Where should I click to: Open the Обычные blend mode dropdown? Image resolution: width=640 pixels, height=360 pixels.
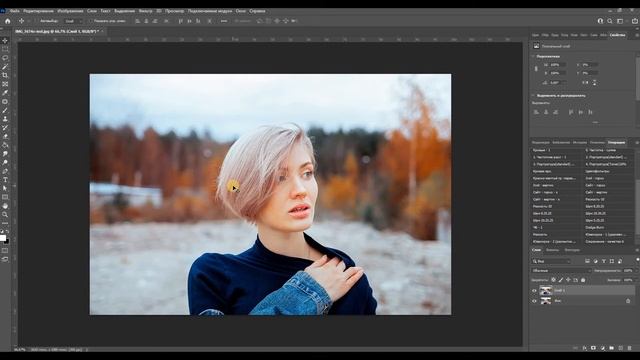(561, 270)
